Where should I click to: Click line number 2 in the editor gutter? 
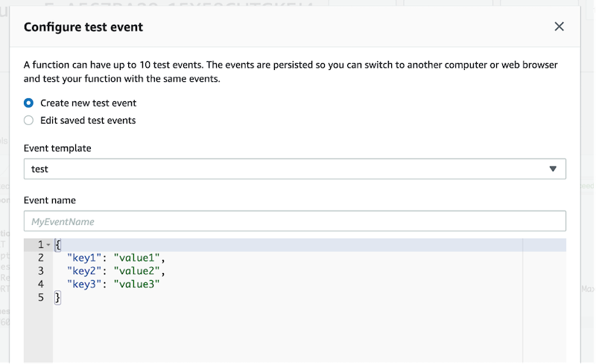point(41,258)
